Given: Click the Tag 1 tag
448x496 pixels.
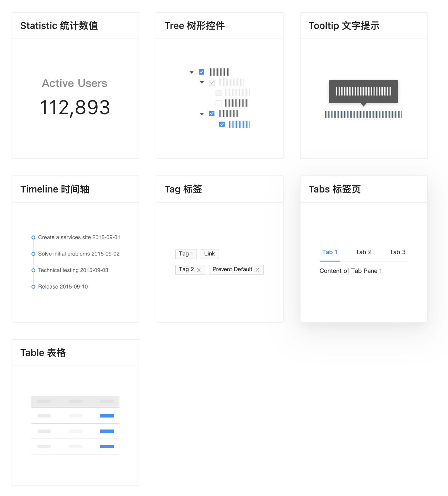Looking at the screenshot, I should tap(186, 254).
